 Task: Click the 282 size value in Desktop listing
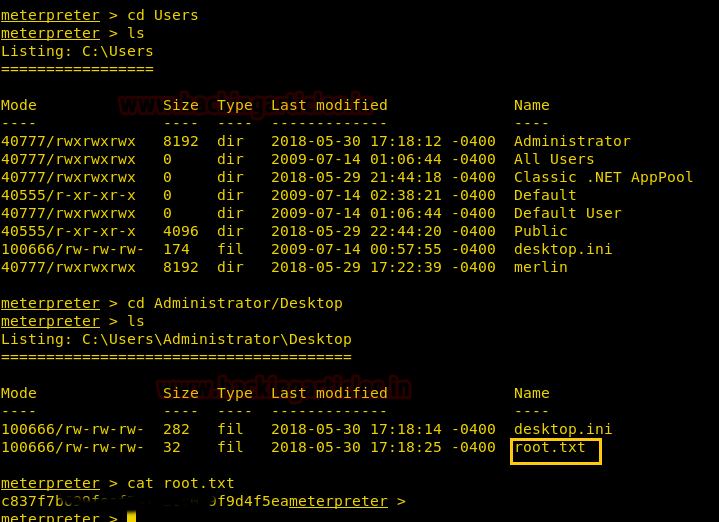tap(176, 429)
